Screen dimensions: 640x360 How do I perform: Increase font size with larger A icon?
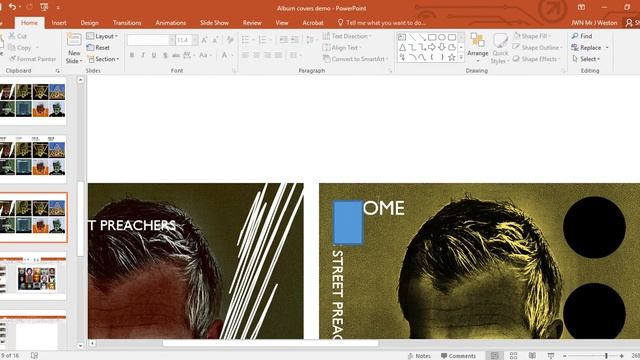coord(204,40)
